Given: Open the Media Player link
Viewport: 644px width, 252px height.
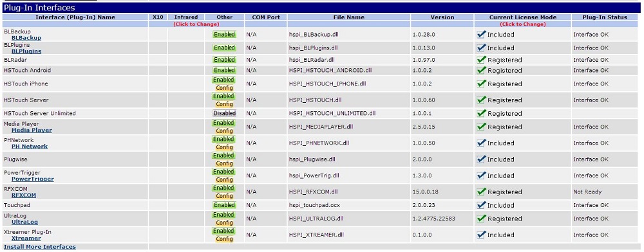Looking at the screenshot, I should click(32, 130).
